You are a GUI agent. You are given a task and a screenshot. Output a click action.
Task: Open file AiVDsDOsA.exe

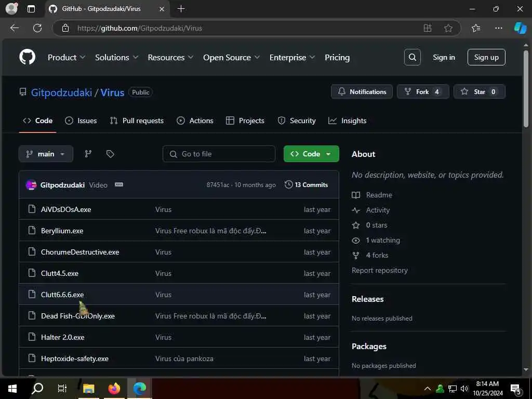66,209
